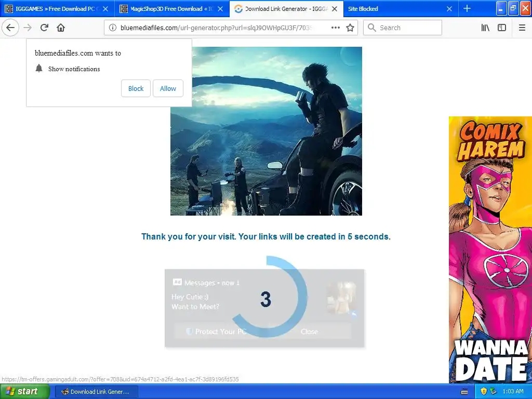Image resolution: width=532 pixels, height=399 pixels.
Task: Close the Messages ad popup
Action: click(309, 331)
